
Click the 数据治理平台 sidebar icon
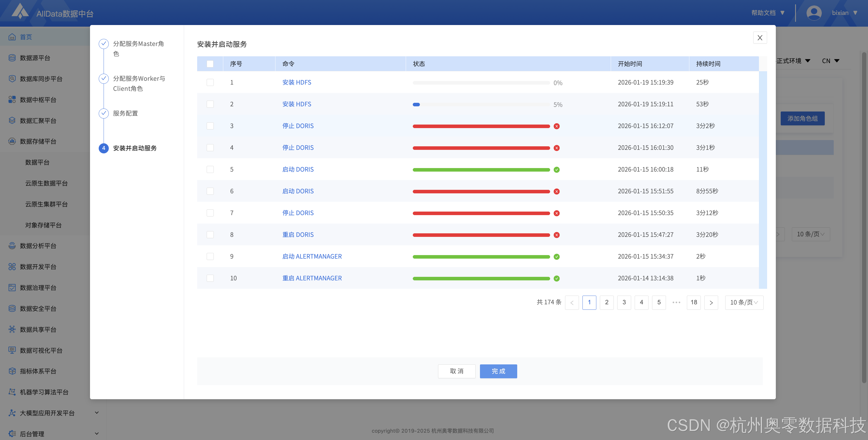click(12, 287)
